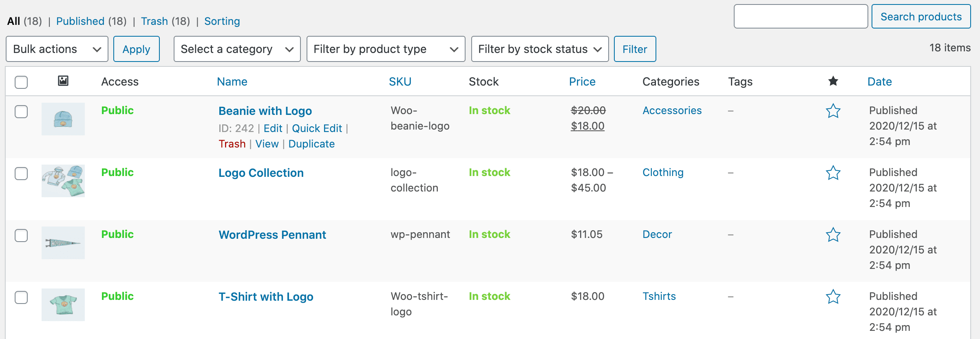Expand Filter by product type dropdown
The image size is (980, 339).
386,49
